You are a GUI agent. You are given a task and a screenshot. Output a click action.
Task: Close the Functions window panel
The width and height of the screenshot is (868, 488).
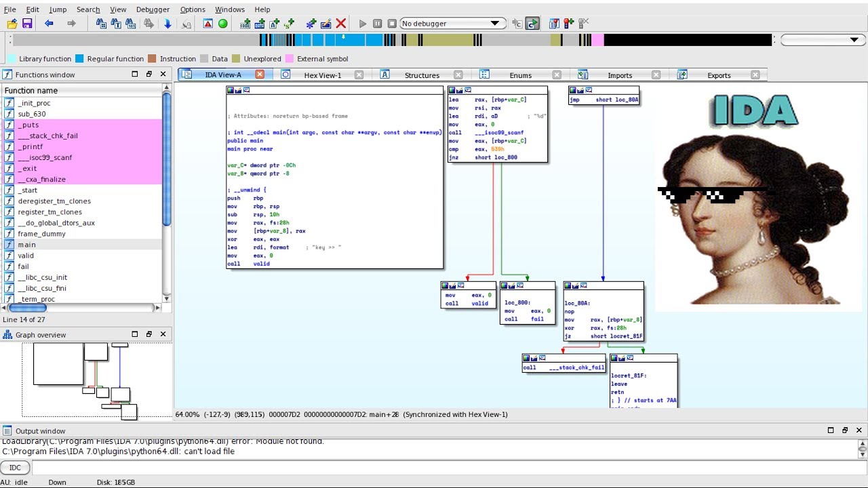click(x=163, y=74)
